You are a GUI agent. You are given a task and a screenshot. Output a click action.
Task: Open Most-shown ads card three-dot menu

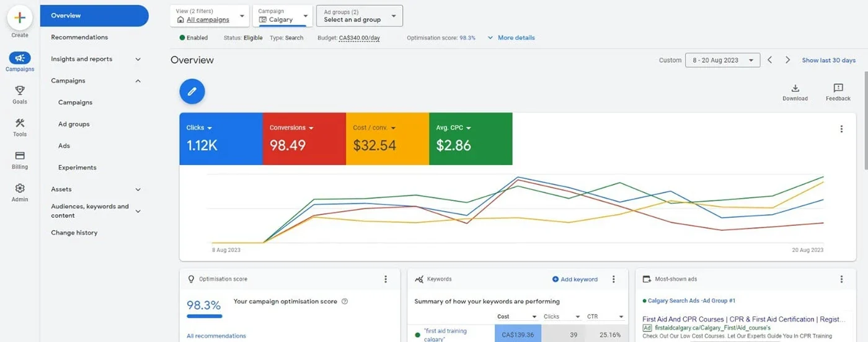pyautogui.click(x=841, y=279)
